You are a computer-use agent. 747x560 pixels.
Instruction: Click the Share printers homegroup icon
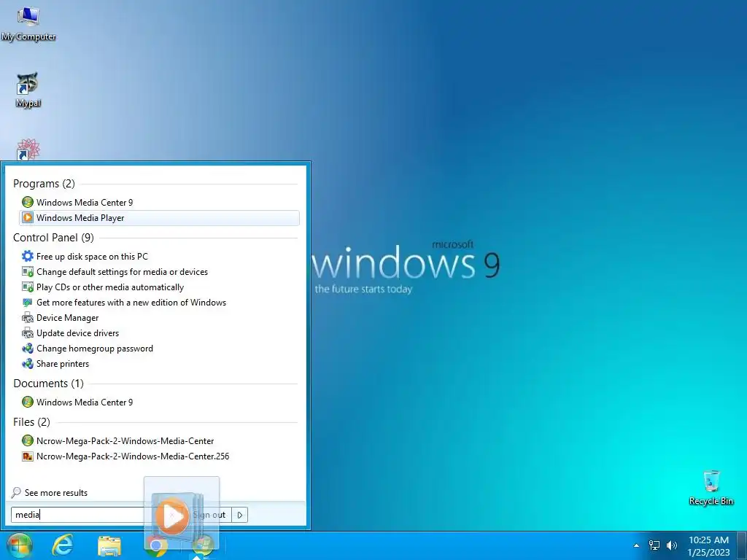coord(28,364)
